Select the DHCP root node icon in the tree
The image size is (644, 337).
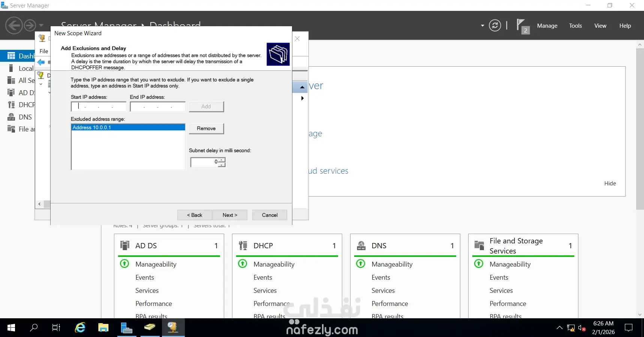point(41,75)
